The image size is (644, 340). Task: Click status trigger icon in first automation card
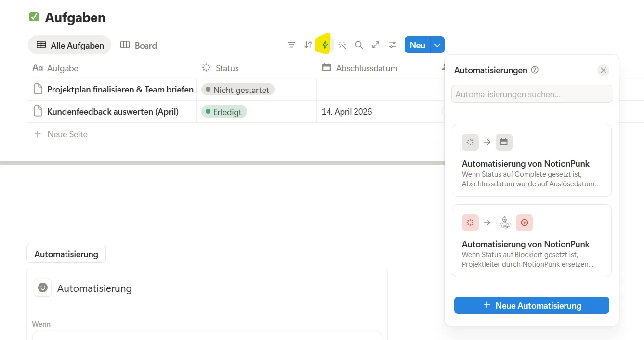(x=470, y=142)
